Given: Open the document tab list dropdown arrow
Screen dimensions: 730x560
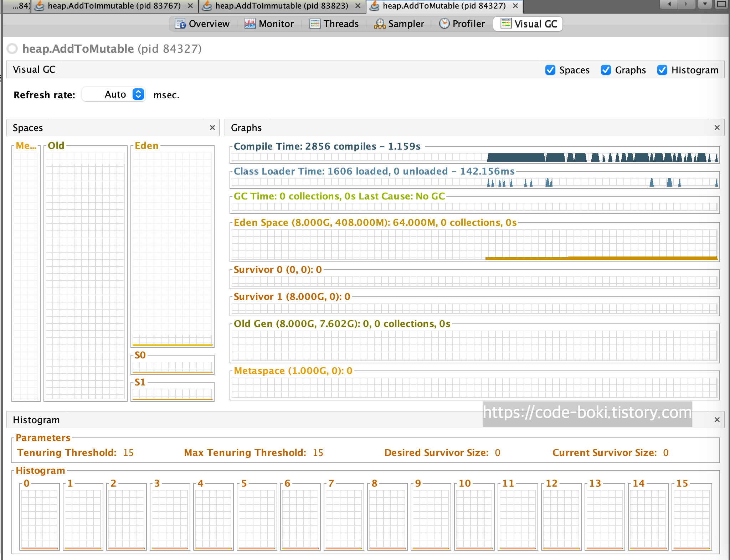Looking at the screenshot, I should (x=705, y=4).
